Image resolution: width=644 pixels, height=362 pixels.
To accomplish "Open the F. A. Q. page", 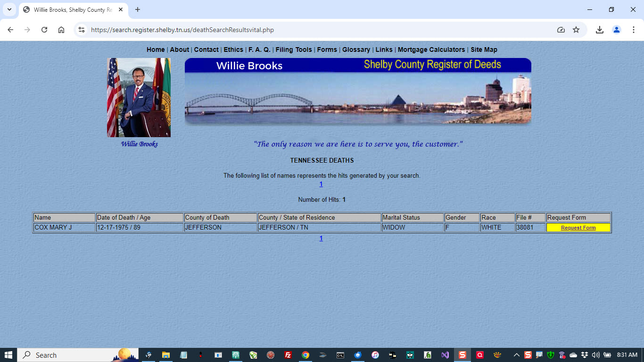I will [x=259, y=49].
